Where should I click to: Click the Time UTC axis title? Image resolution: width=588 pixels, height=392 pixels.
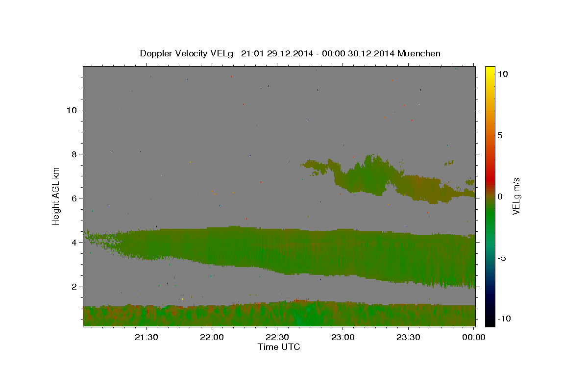click(279, 347)
